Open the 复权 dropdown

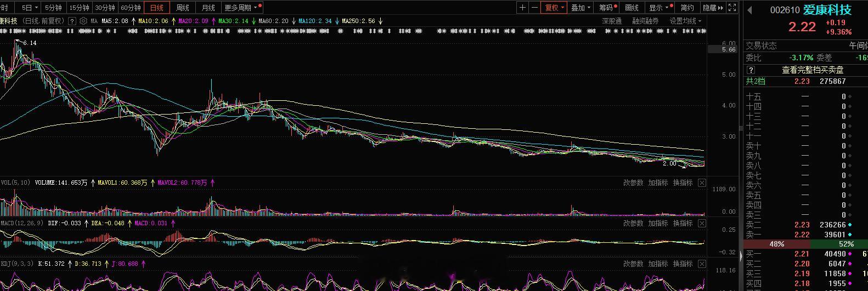point(554,8)
